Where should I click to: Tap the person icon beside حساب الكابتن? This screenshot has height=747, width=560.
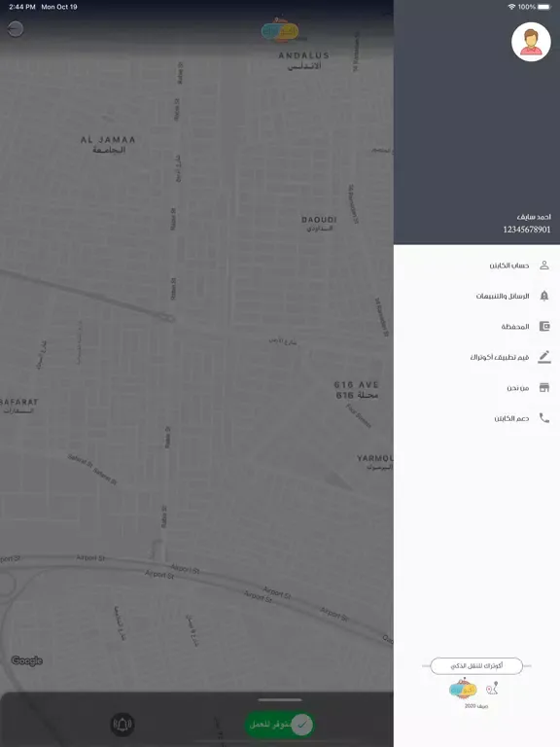pyautogui.click(x=544, y=266)
